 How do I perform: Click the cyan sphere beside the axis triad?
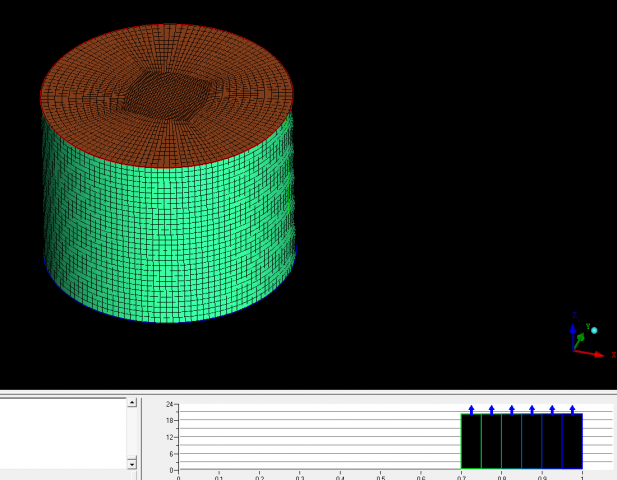(x=594, y=330)
